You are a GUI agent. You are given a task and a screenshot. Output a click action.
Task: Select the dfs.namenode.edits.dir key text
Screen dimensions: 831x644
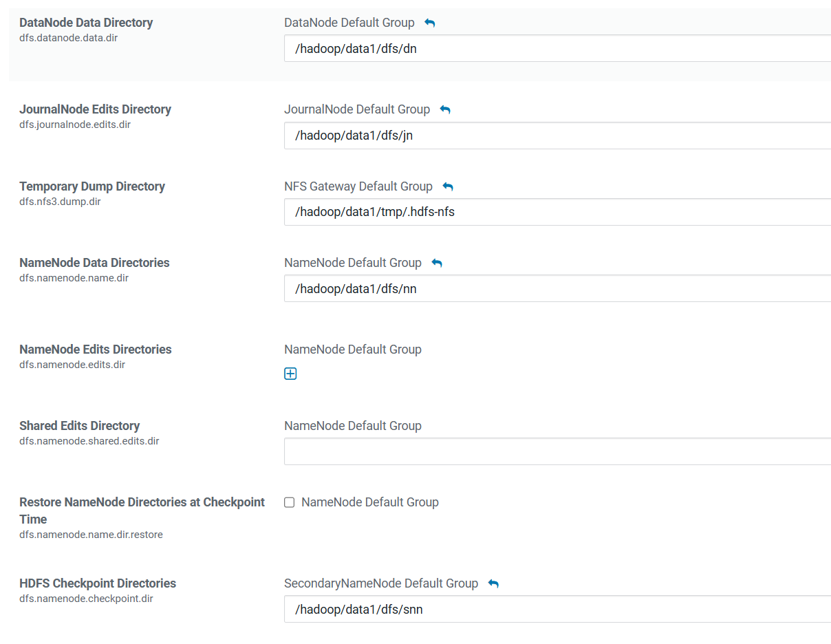click(x=72, y=365)
